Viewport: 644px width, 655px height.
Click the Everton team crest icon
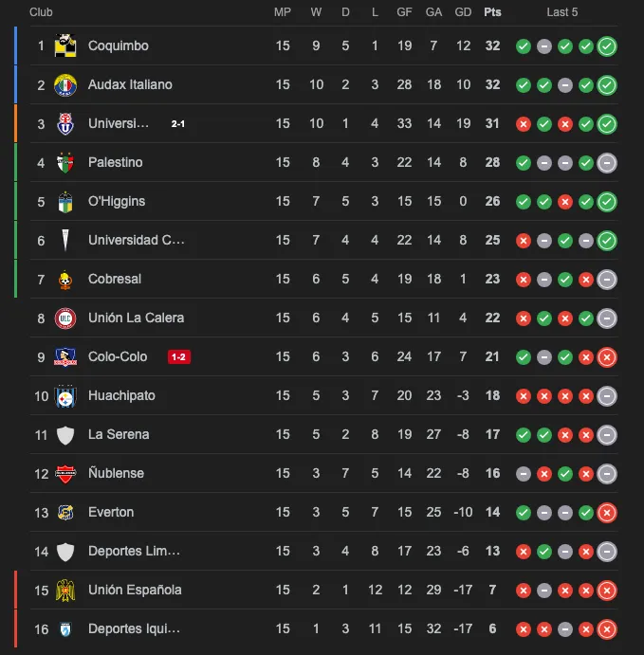point(65,512)
